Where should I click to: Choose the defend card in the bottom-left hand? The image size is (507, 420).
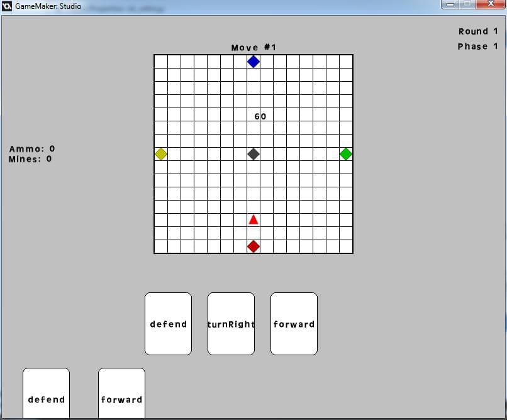[x=47, y=394]
